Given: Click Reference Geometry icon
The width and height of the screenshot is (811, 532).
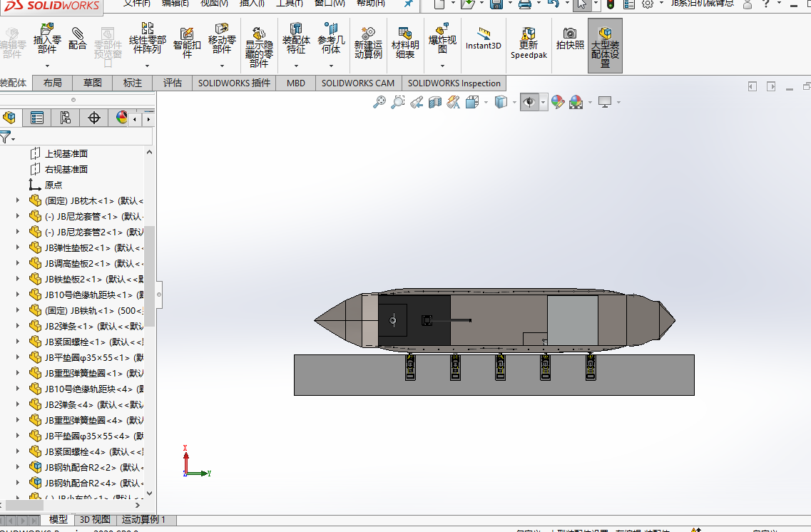Looking at the screenshot, I should pos(331,38).
